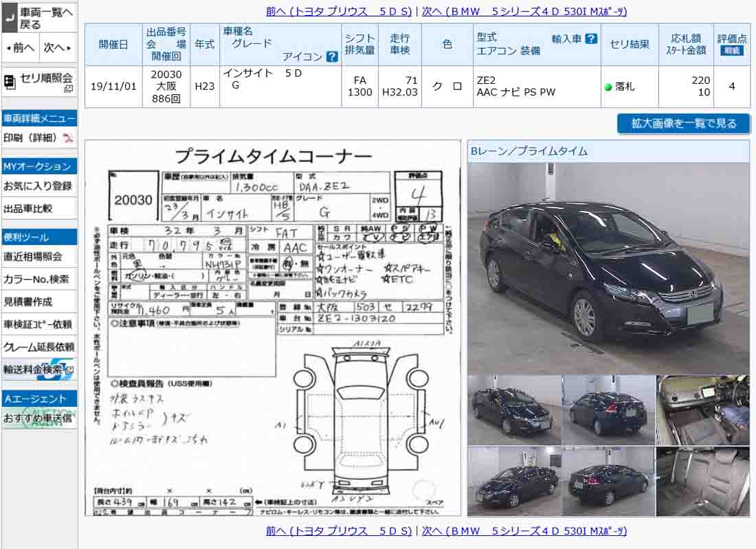This screenshot has height=549, width=756.
Task: Click the bid amount cell 220
Action: [686, 87]
